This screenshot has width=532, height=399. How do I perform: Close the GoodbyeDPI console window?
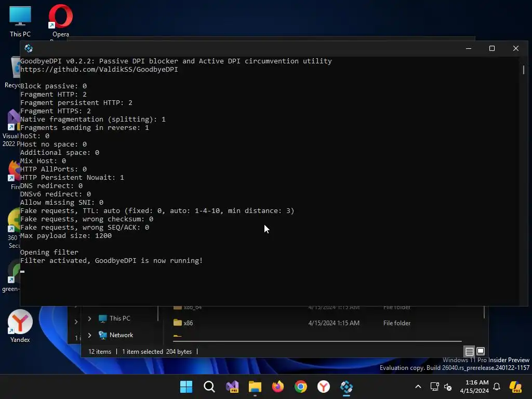click(x=516, y=48)
